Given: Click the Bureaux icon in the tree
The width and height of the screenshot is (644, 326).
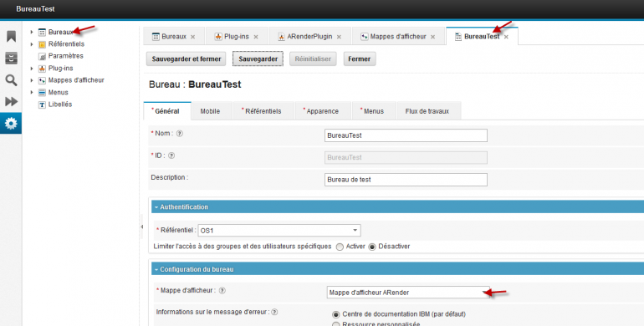Looking at the screenshot, I should [42, 33].
